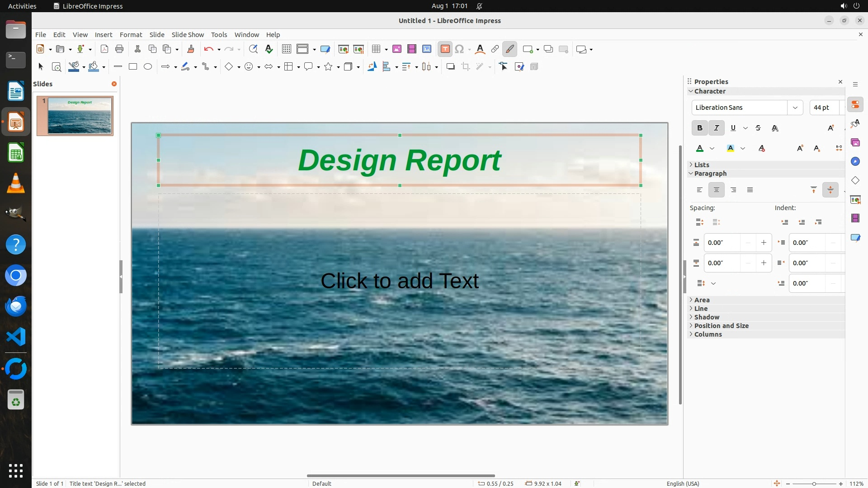Click the Crop Image tool icon

(466, 67)
